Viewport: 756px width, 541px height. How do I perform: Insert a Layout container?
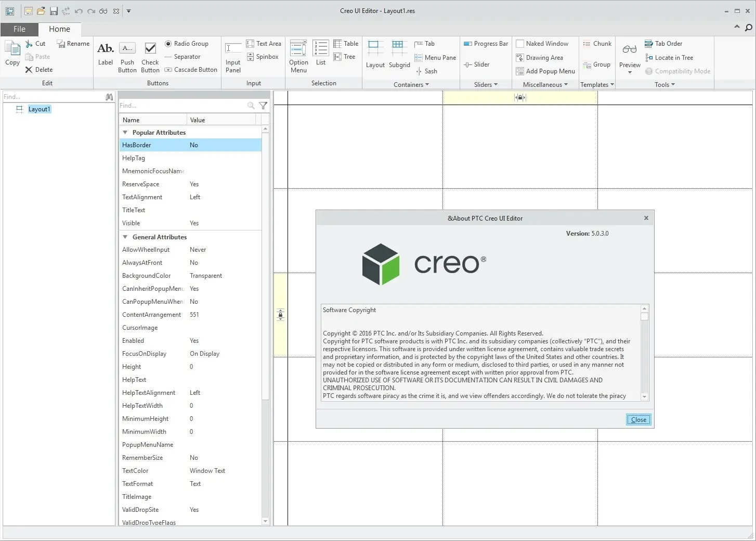[375, 54]
